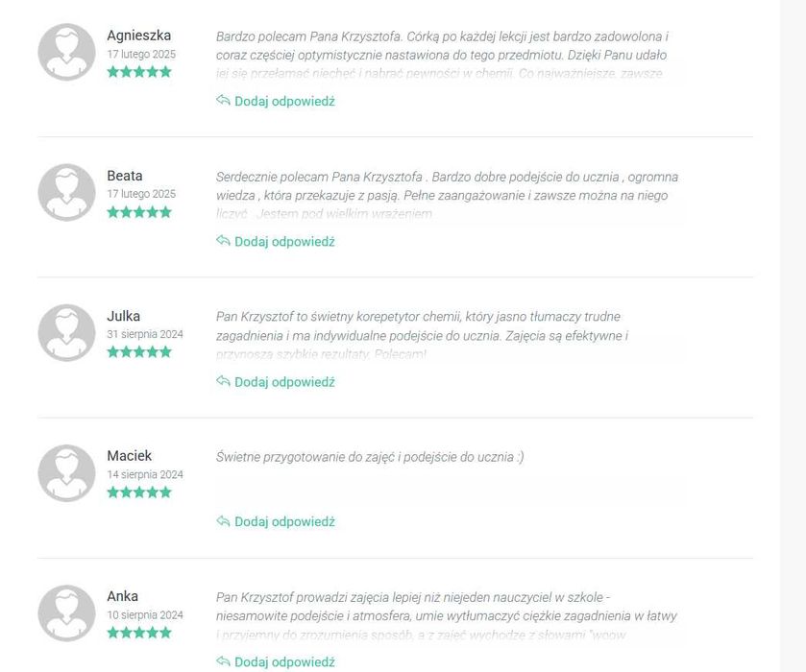Add reply to Agnieszka's review
Screen dimensions: 806x672
tap(284, 101)
